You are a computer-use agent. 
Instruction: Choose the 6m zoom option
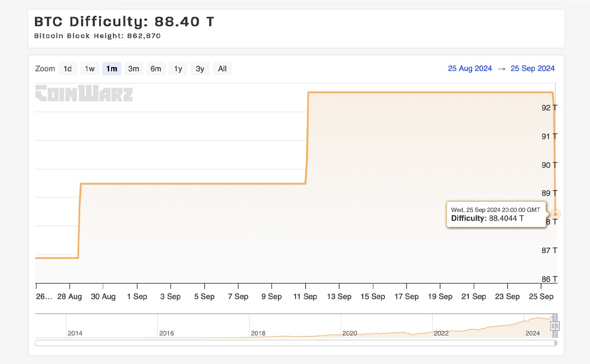(156, 69)
